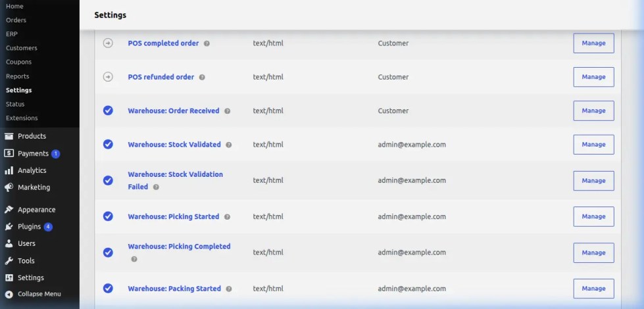Open the Customers submenu item
Screen dimensions: 644x309
pyautogui.click(x=21, y=48)
